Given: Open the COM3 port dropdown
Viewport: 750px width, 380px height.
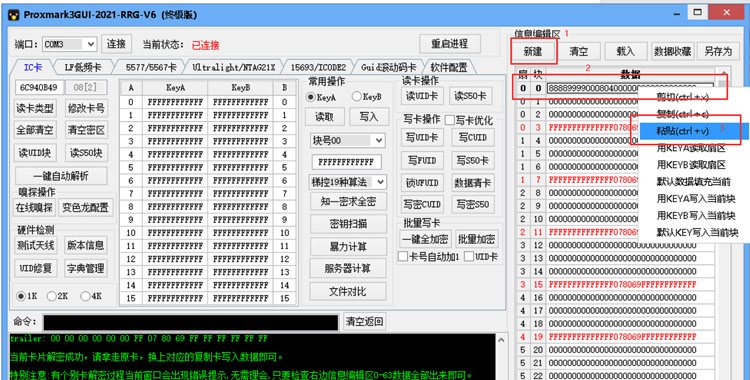Looking at the screenshot, I should (x=69, y=45).
